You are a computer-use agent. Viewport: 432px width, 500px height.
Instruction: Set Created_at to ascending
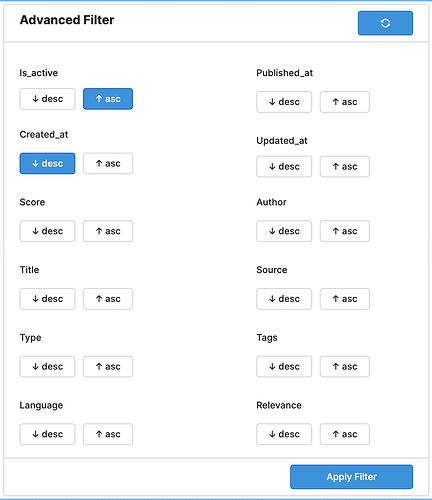coord(108,163)
